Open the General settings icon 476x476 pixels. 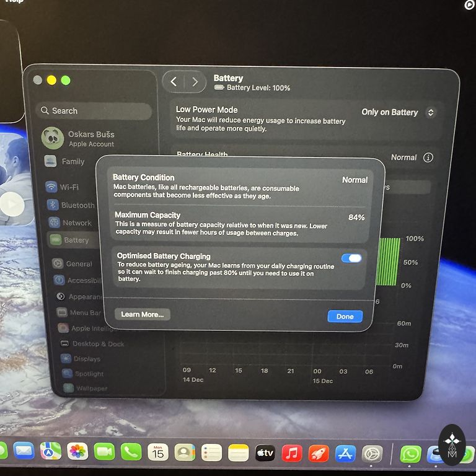click(58, 263)
